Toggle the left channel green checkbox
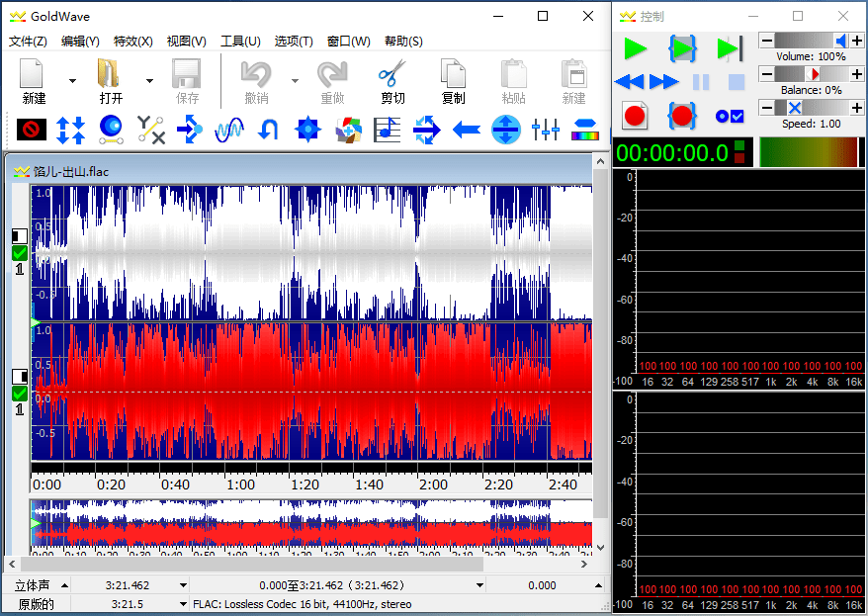Viewport: 868px width, 616px height. [x=20, y=253]
